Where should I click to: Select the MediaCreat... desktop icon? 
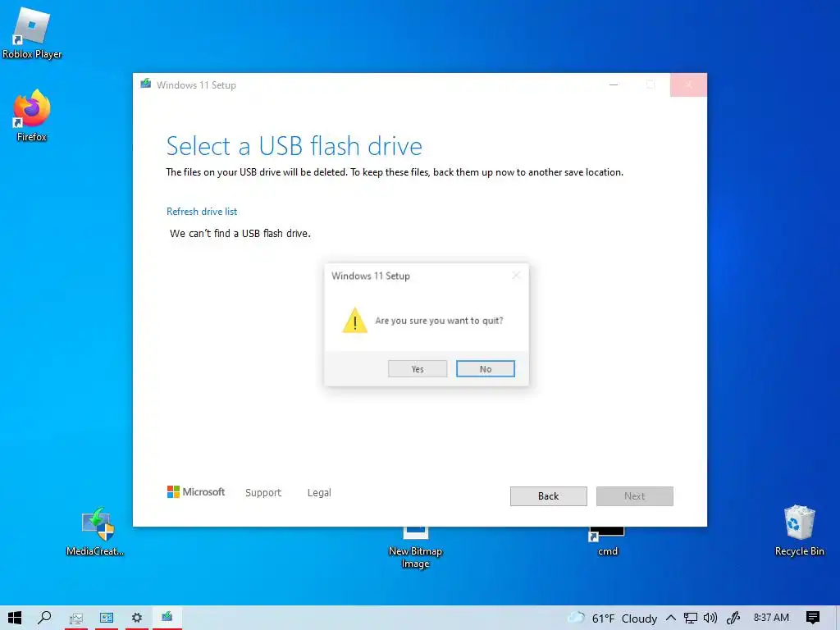tap(95, 531)
